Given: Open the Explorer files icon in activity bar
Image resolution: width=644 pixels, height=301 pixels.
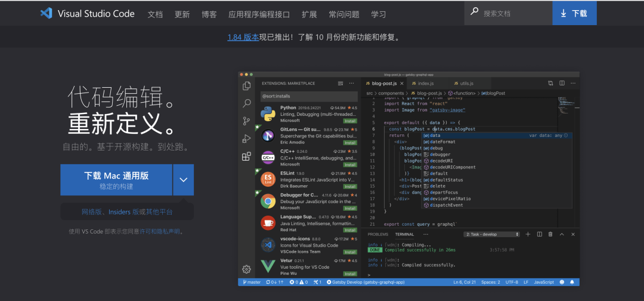Looking at the screenshot, I should pyautogui.click(x=246, y=86).
